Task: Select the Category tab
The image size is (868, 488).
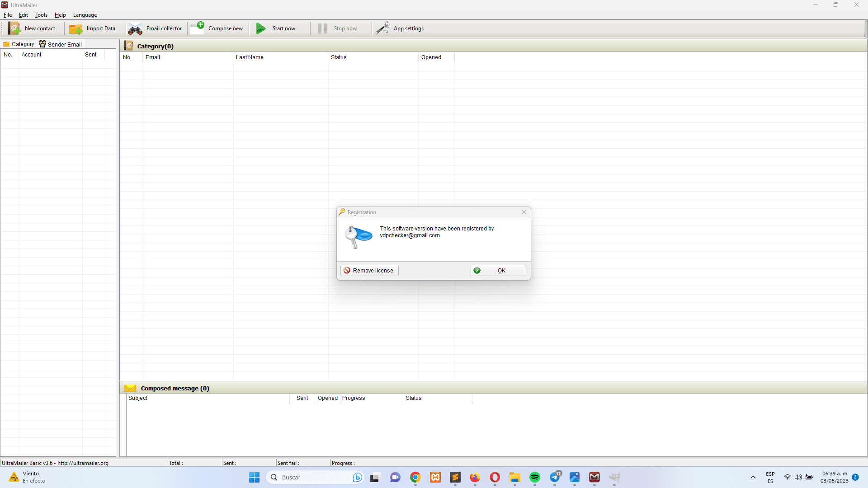Action: [19, 44]
